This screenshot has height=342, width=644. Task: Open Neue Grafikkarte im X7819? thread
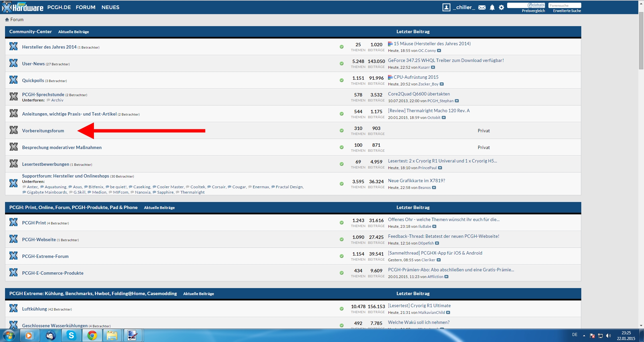pyautogui.click(x=417, y=181)
